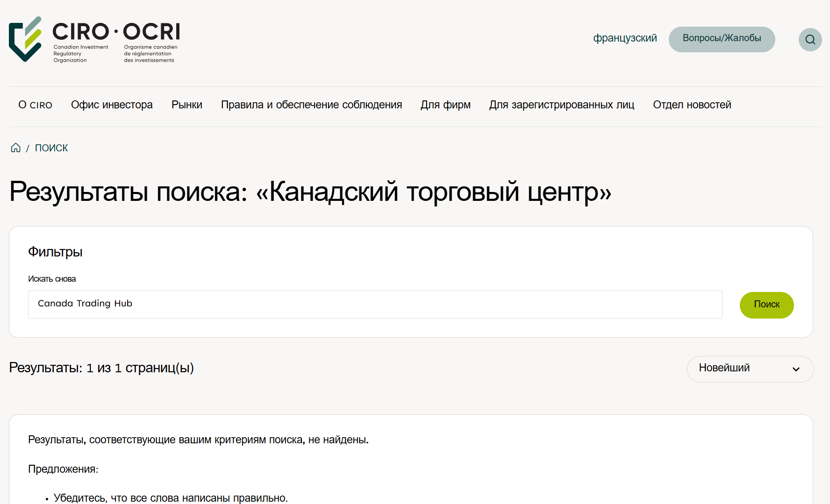Click the green Поиск button
The width and height of the screenshot is (830, 504).
(766, 305)
